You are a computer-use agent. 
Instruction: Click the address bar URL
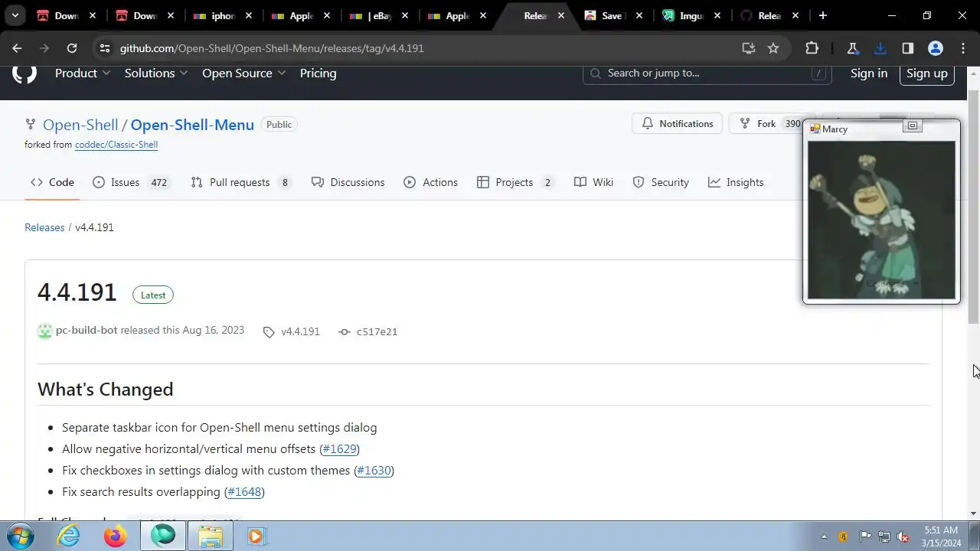click(272, 48)
